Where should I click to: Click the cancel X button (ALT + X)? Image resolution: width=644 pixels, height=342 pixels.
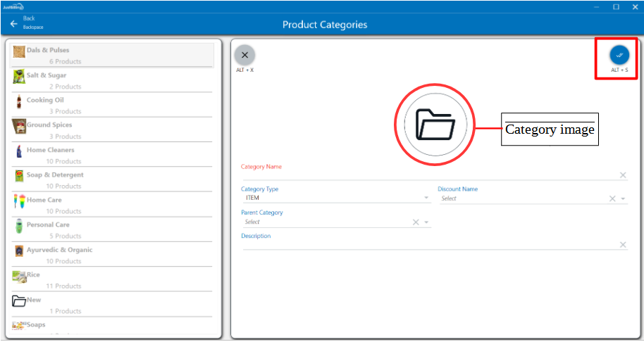[x=244, y=55]
